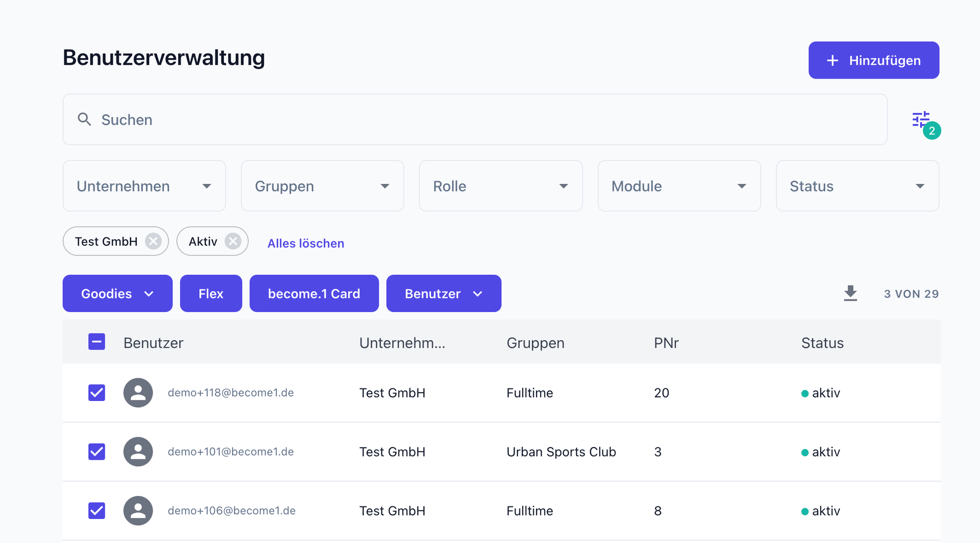Image resolution: width=980 pixels, height=543 pixels.
Task: Open the Status filter dropdown
Action: tap(857, 186)
